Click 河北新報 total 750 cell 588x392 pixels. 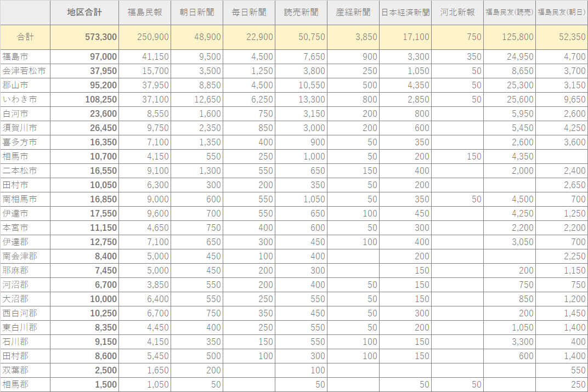click(x=457, y=37)
